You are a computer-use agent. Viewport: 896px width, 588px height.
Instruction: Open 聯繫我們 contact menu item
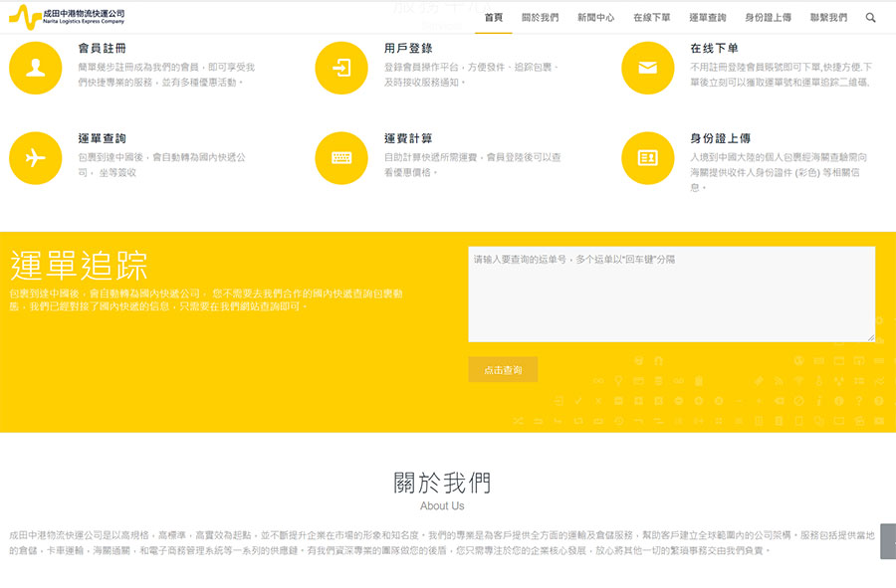(x=828, y=18)
